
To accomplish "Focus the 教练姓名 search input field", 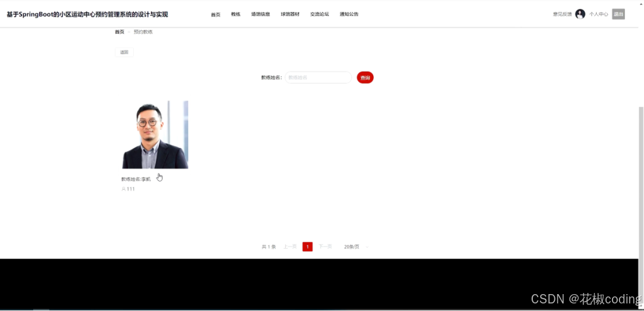I will point(319,77).
